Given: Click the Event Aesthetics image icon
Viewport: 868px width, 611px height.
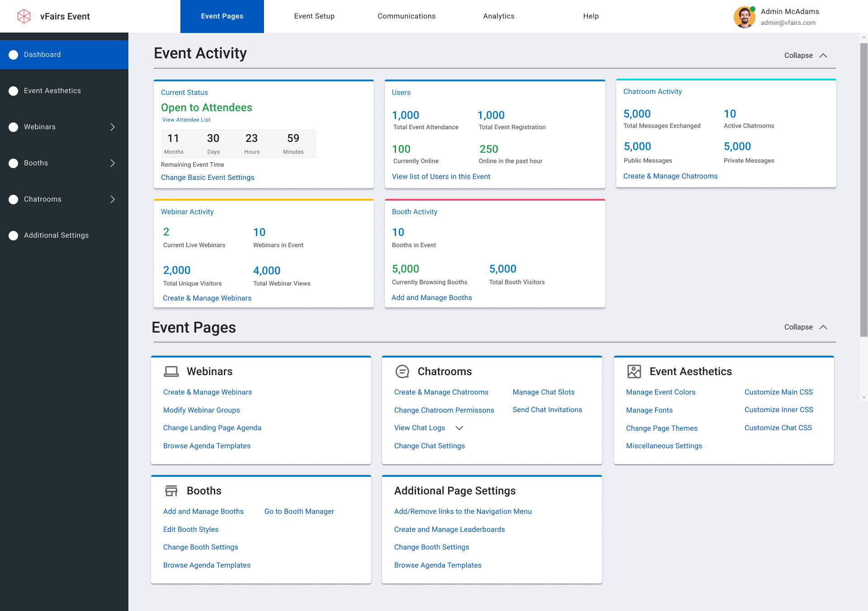Looking at the screenshot, I should [x=634, y=371].
